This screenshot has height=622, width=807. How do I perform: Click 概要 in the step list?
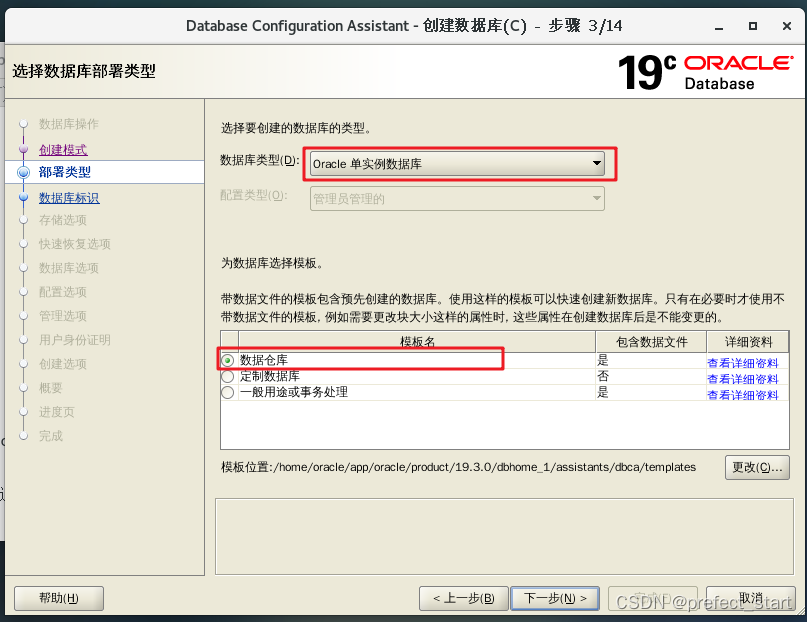[50, 388]
